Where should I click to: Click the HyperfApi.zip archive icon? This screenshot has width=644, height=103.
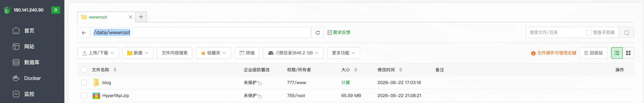tap(96, 96)
